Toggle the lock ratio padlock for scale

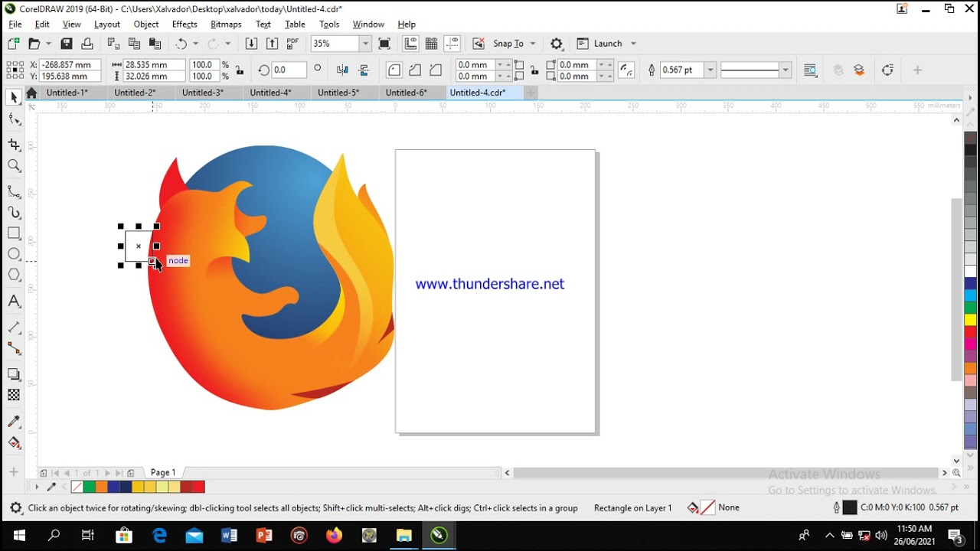pos(240,70)
